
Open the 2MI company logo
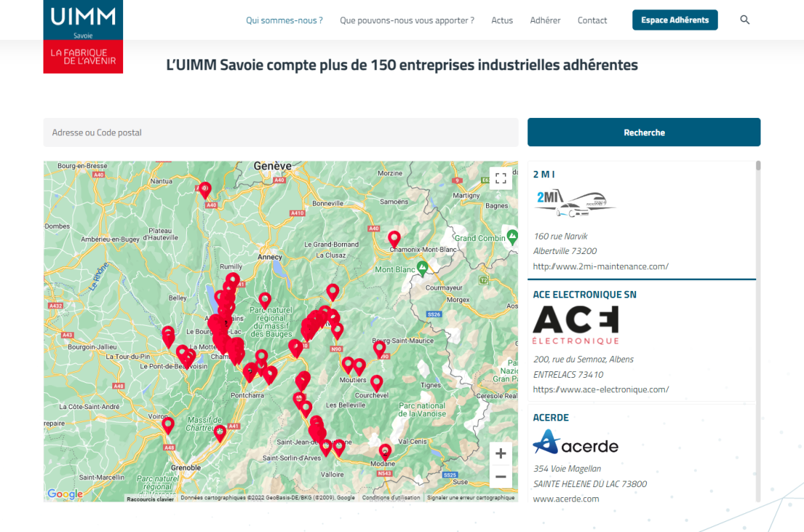575,203
